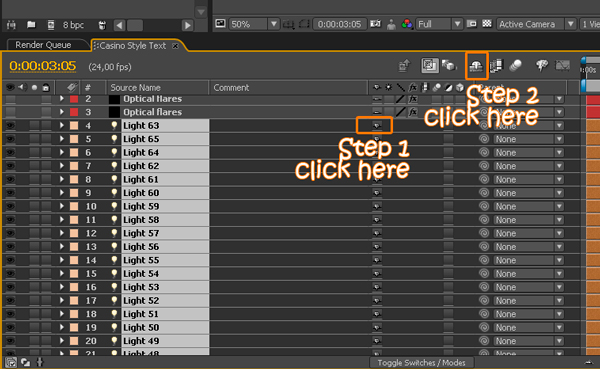The width and height of the screenshot is (600, 369).
Task: Take a snapshot with the camera icon
Action: click(x=376, y=24)
